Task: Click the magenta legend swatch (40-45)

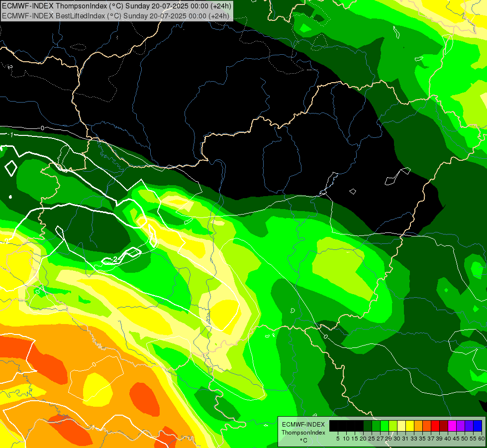Action: pyautogui.click(x=452, y=426)
